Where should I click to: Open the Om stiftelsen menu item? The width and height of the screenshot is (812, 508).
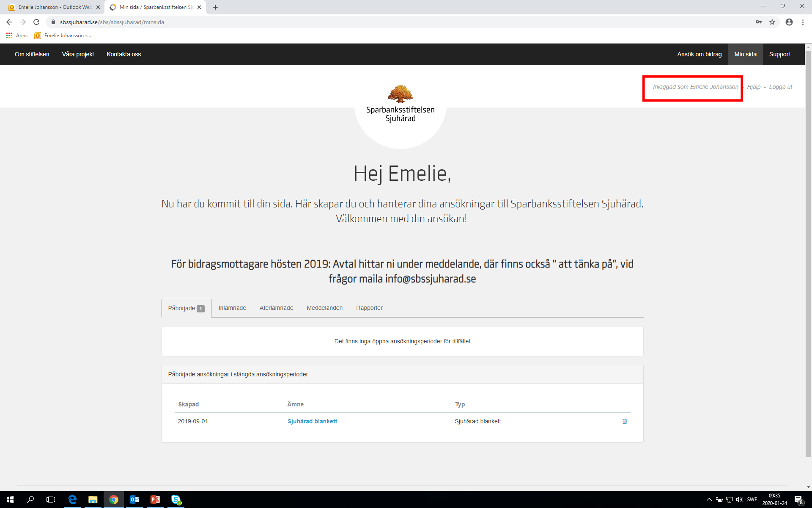[32, 54]
